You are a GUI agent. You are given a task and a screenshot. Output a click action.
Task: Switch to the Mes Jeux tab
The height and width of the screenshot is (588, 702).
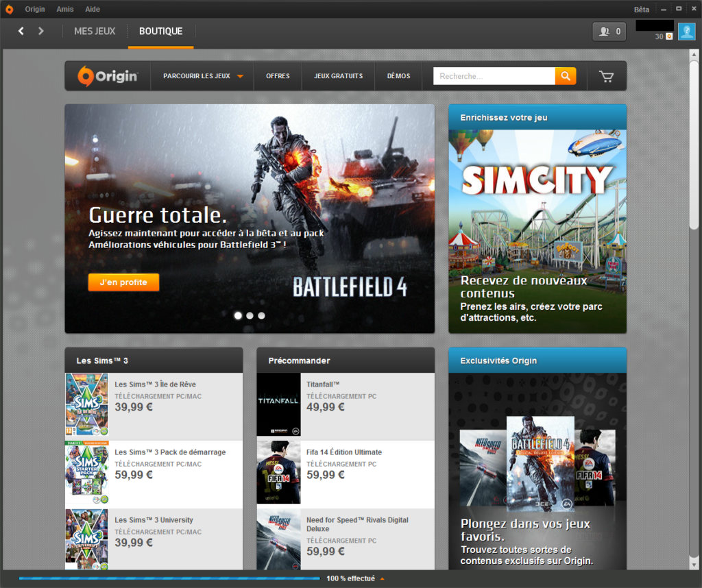pyautogui.click(x=95, y=32)
